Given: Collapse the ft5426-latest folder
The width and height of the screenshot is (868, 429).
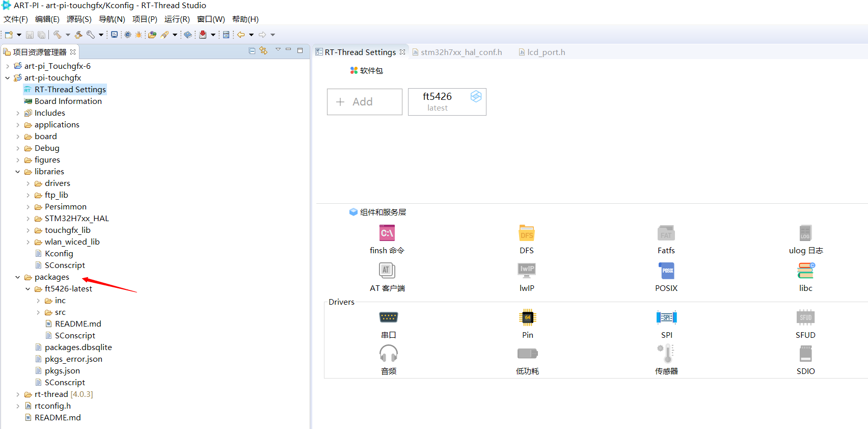Looking at the screenshot, I should tap(28, 289).
